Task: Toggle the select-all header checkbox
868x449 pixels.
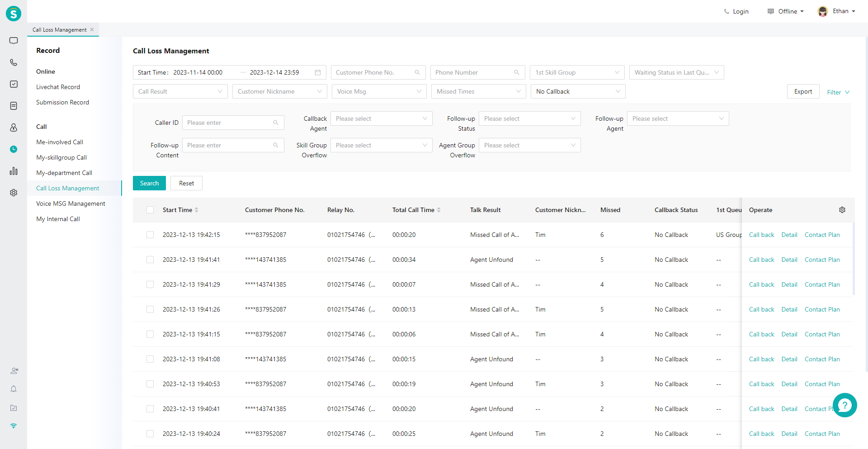Action: tap(150, 210)
